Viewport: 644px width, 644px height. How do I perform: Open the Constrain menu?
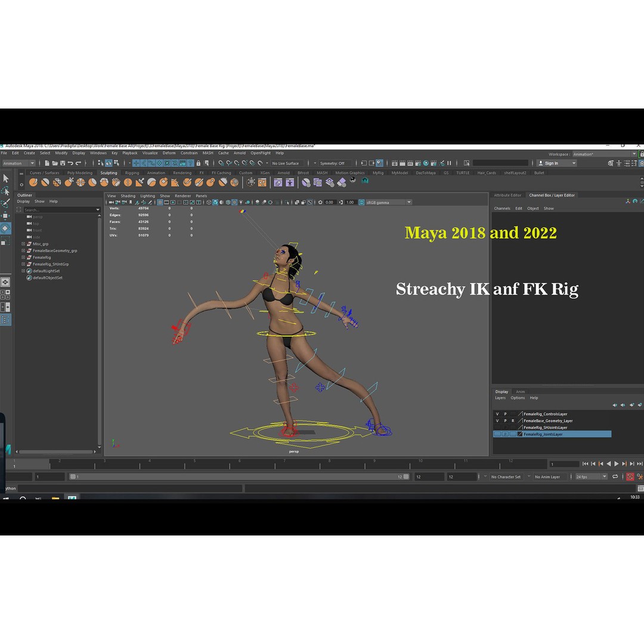point(189,153)
